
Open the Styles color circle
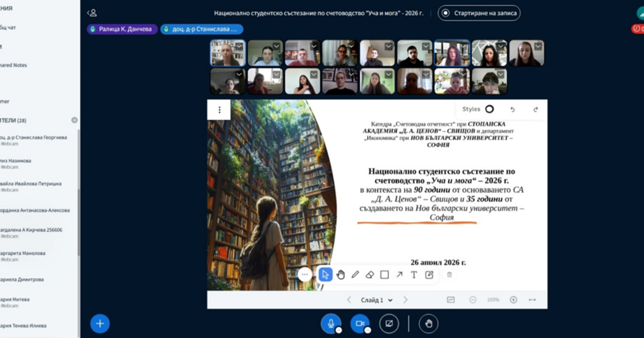pyautogui.click(x=489, y=109)
